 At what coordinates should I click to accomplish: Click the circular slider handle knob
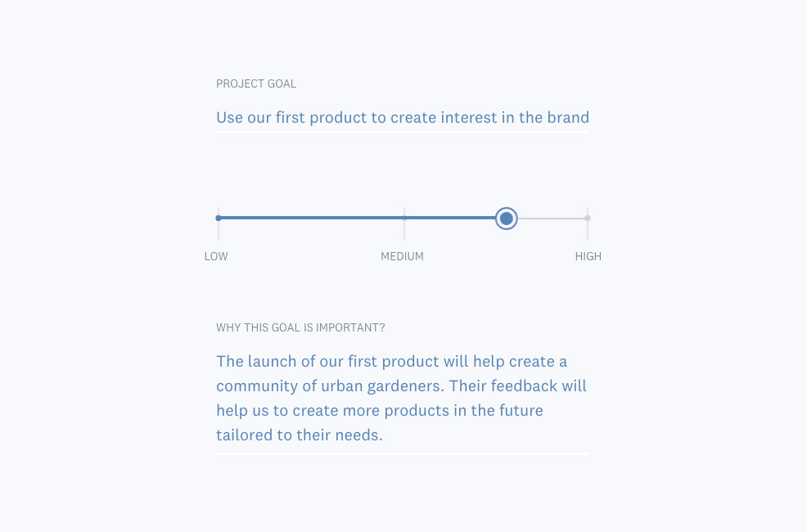point(507,219)
